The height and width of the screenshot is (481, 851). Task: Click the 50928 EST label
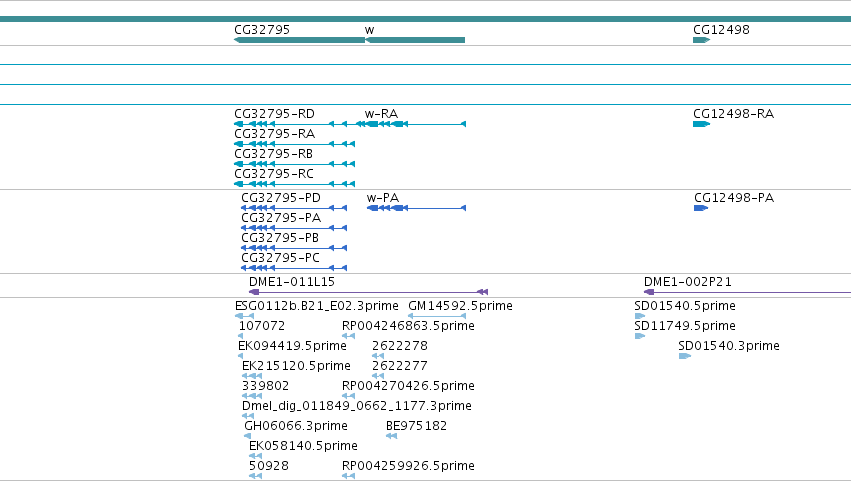click(269, 467)
